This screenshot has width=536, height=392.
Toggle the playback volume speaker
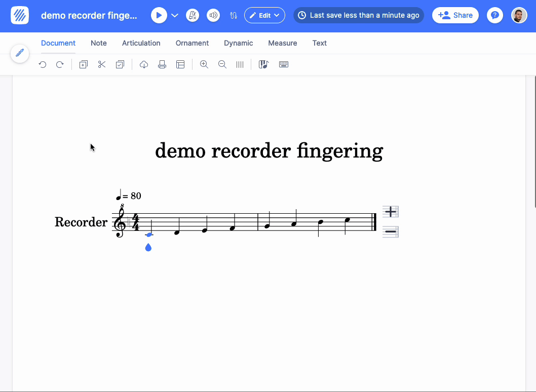[213, 15]
